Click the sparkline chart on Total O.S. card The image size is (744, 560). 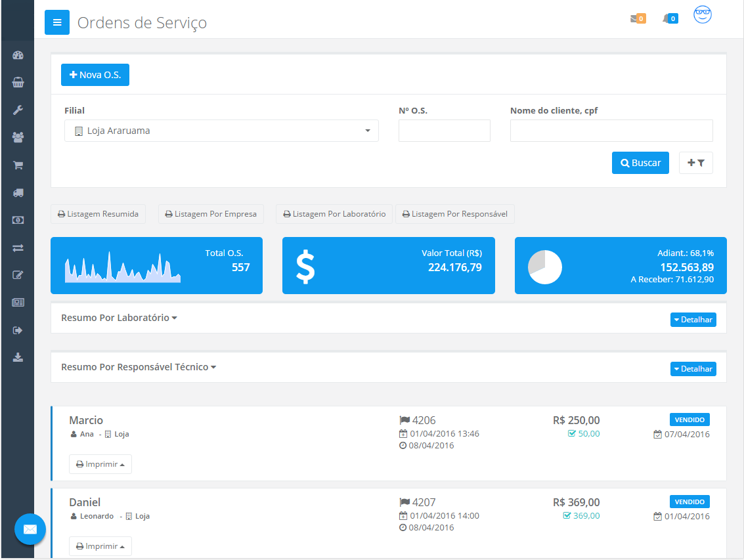(123, 267)
